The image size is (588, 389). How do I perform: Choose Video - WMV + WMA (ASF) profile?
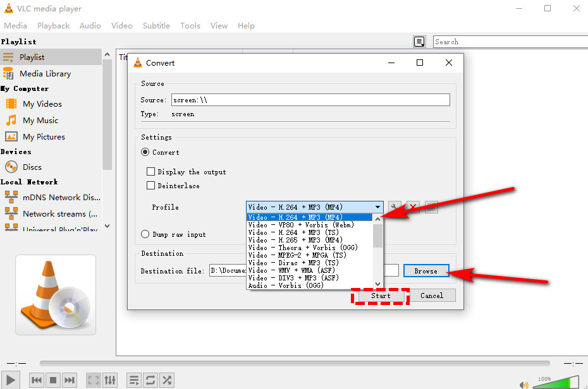point(310,270)
